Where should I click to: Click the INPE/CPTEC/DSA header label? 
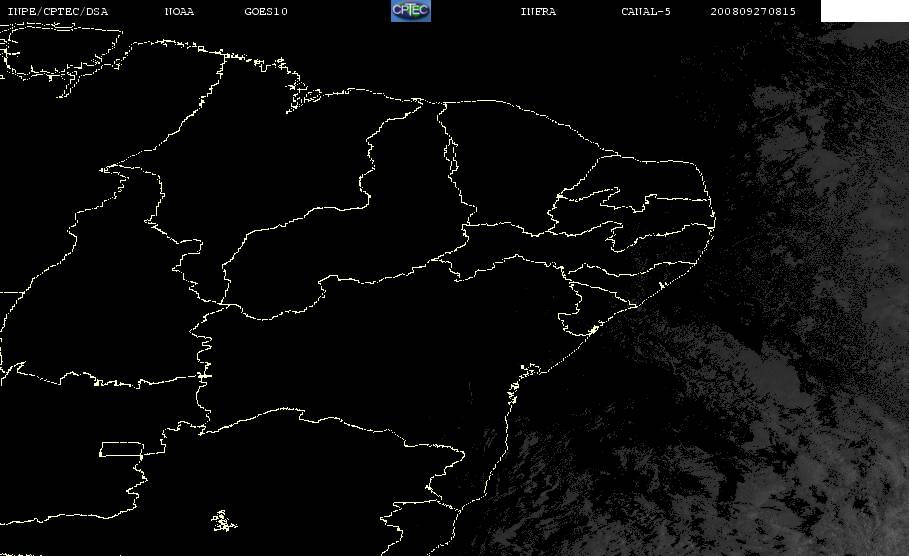57,11
